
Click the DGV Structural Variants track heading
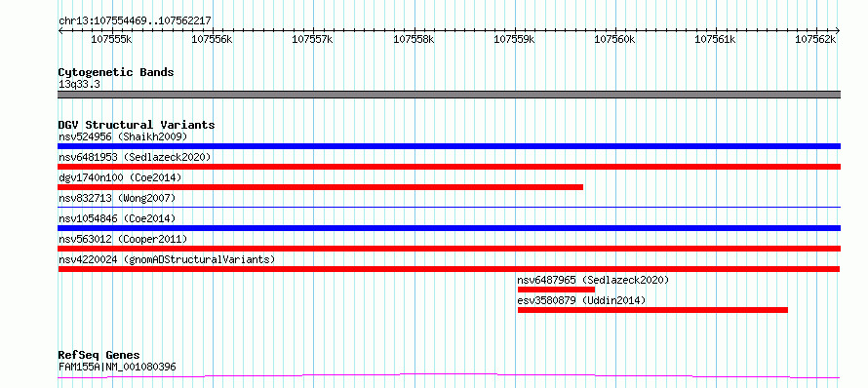[x=137, y=125]
